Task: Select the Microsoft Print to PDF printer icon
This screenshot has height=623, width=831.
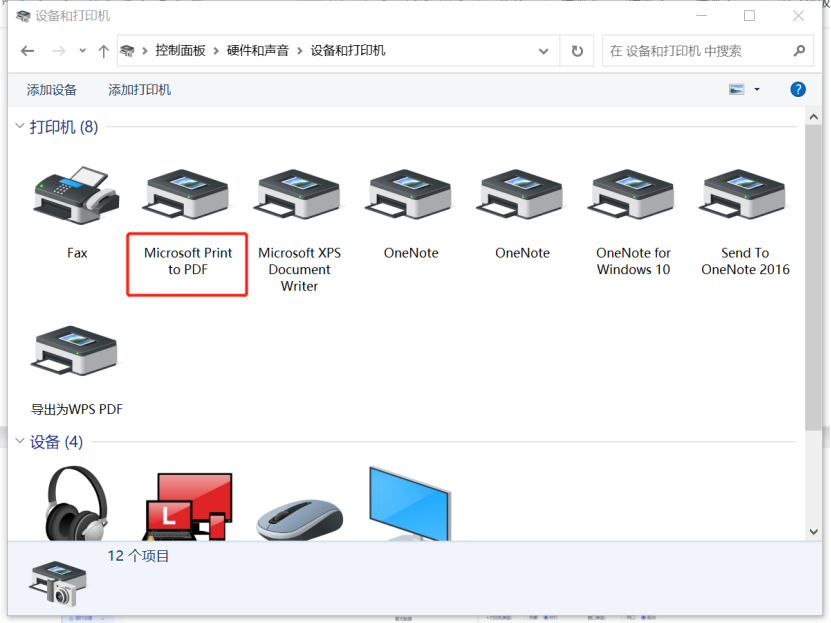Action: tap(187, 195)
